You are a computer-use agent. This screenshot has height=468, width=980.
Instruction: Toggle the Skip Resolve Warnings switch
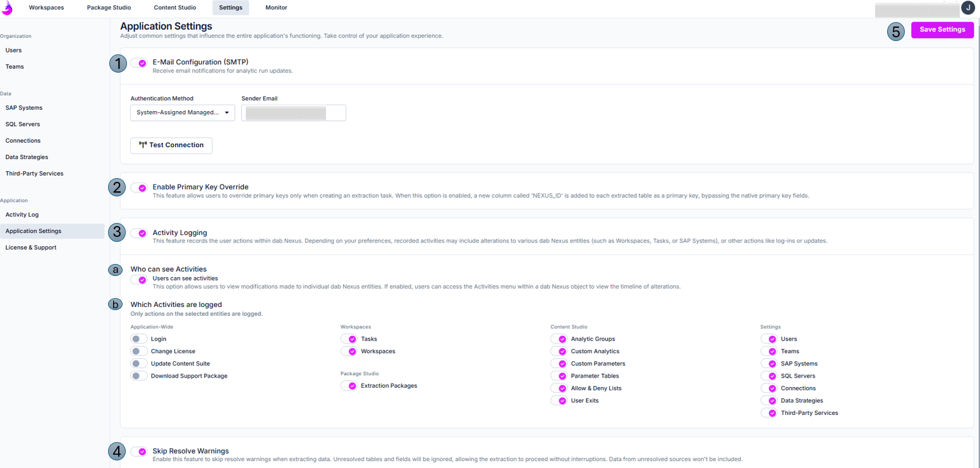pyautogui.click(x=139, y=452)
